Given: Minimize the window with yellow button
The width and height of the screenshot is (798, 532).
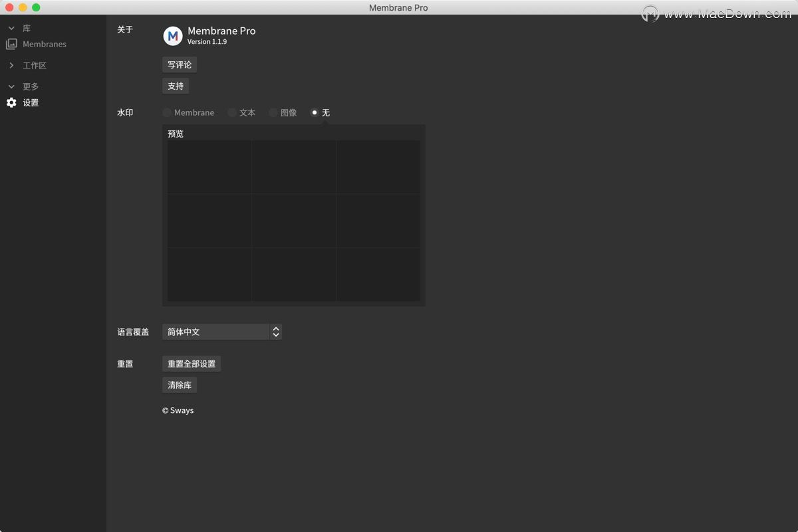Looking at the screenshot, I should coord(23,7).
